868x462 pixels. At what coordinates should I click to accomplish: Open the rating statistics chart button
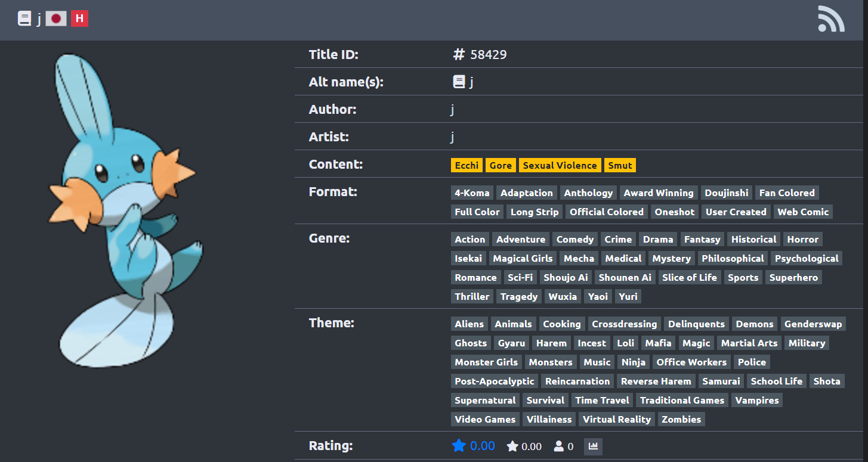[x=593, y=446]
